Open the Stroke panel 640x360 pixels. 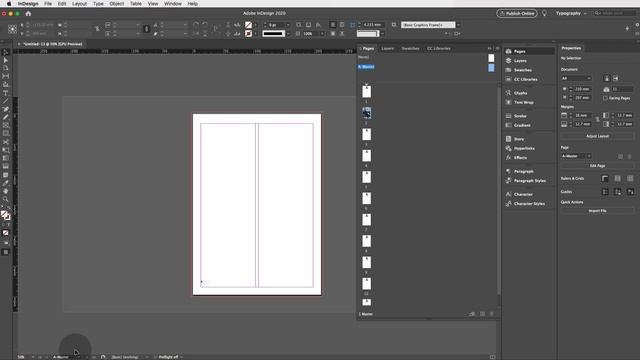[x=520, y=116]
